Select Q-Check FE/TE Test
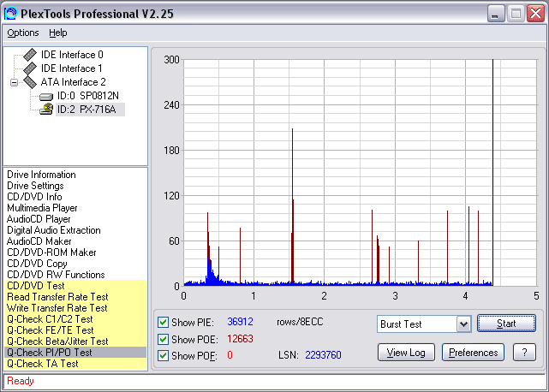 pos(75,330)
